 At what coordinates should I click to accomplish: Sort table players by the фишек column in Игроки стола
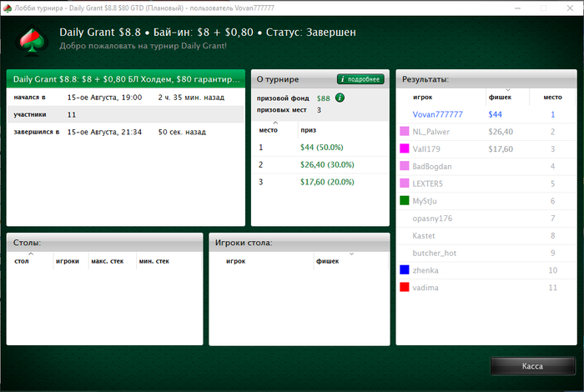(x=327, y=261)
